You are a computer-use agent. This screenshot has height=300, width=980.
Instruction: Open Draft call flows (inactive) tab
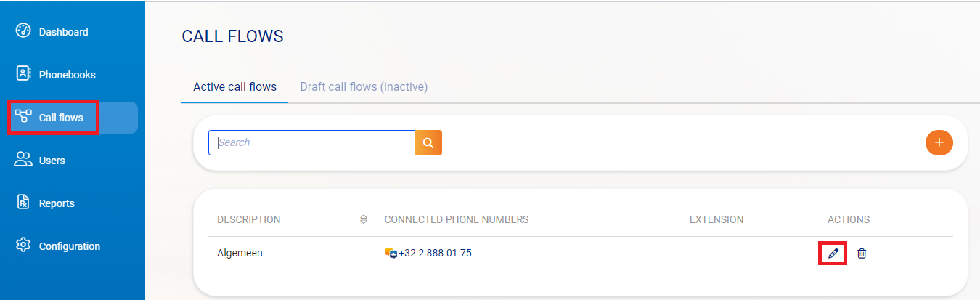pyautogui.click(x=364, y=87)
